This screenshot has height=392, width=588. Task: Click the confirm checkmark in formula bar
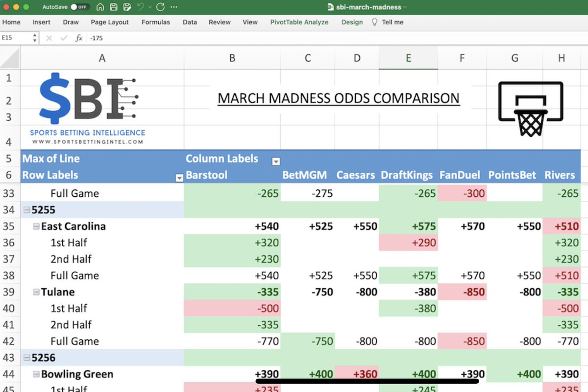tap(63, 38)
